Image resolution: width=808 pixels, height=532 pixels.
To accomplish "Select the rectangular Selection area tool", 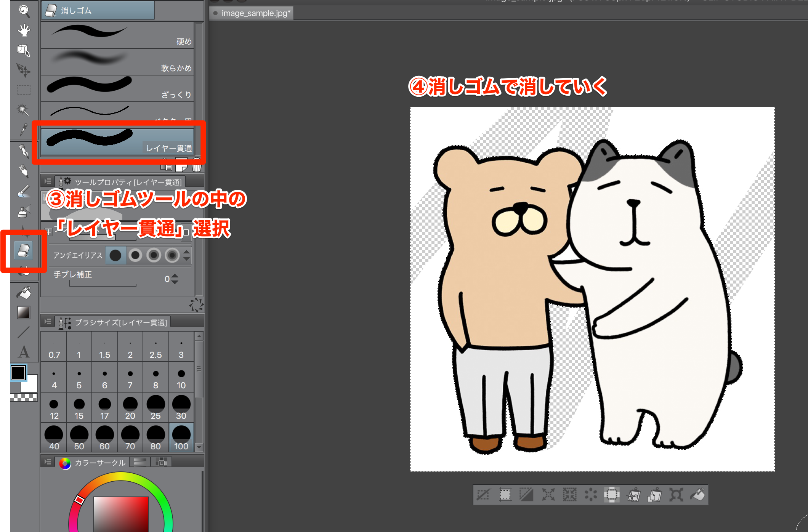I will (24, 90).
